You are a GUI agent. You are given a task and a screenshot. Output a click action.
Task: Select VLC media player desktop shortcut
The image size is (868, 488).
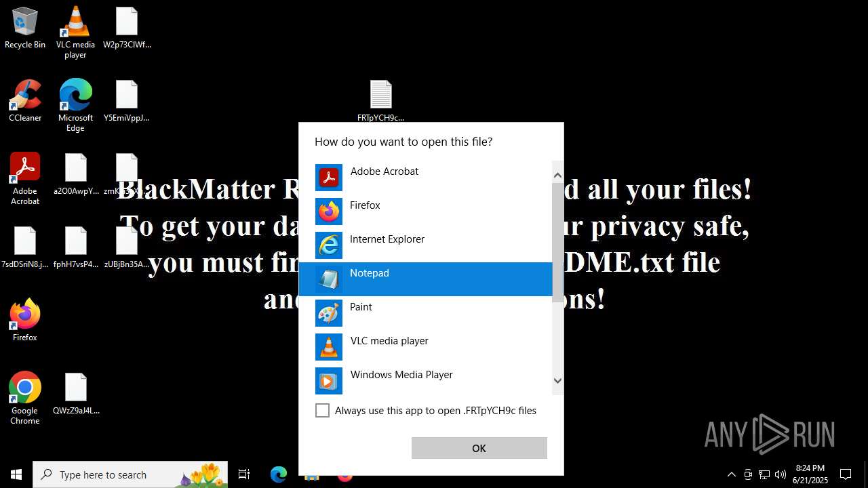pos(75,33)
